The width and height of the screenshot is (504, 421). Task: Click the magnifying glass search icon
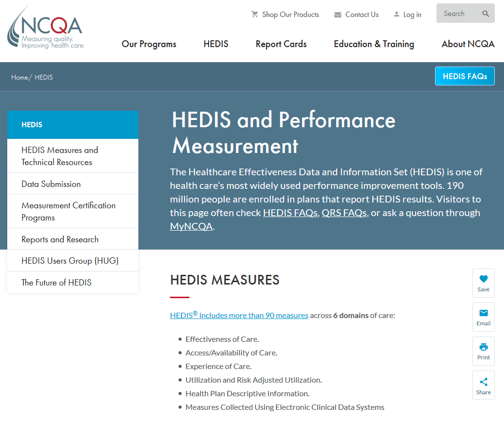[x=486, y=14]
